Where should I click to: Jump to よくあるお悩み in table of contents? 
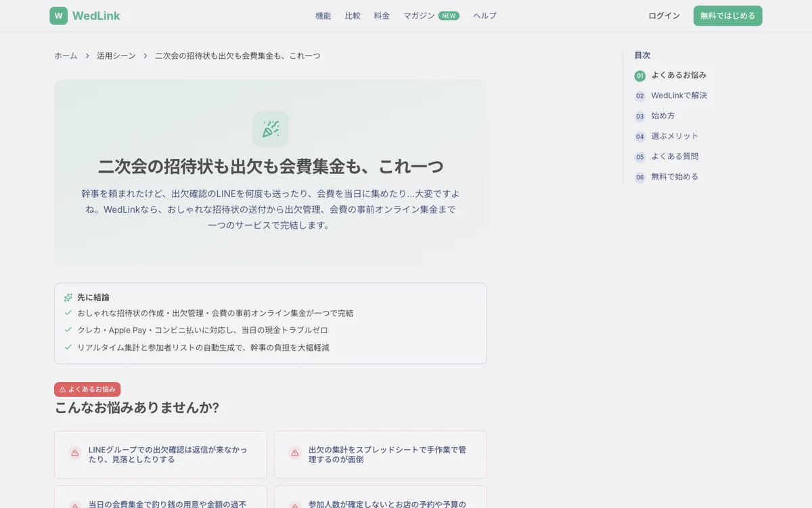[x=679, y=75]
